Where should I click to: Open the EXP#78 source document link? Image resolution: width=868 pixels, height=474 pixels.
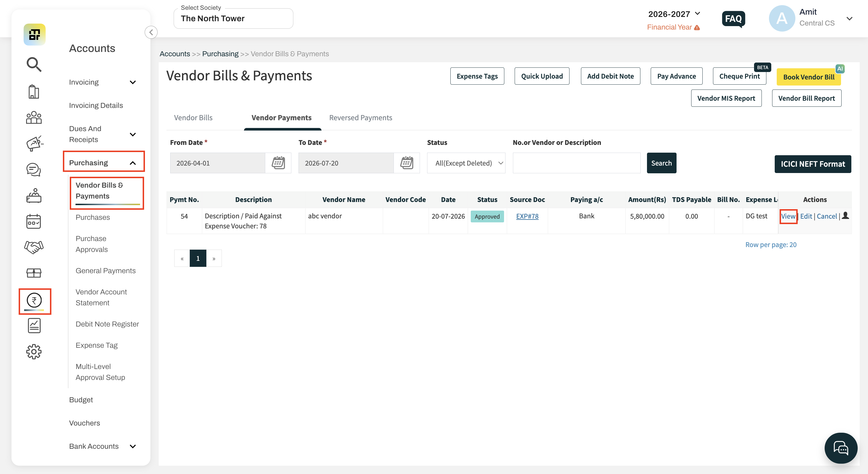(x=527, y=216)
